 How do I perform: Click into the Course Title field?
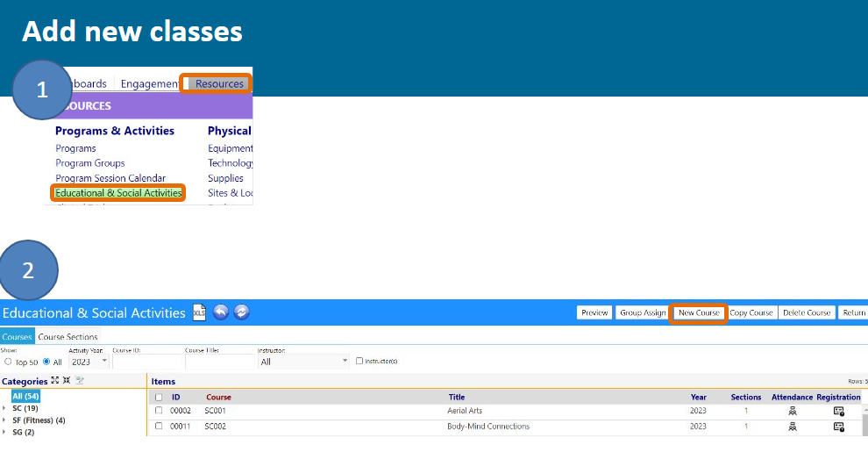219,362
